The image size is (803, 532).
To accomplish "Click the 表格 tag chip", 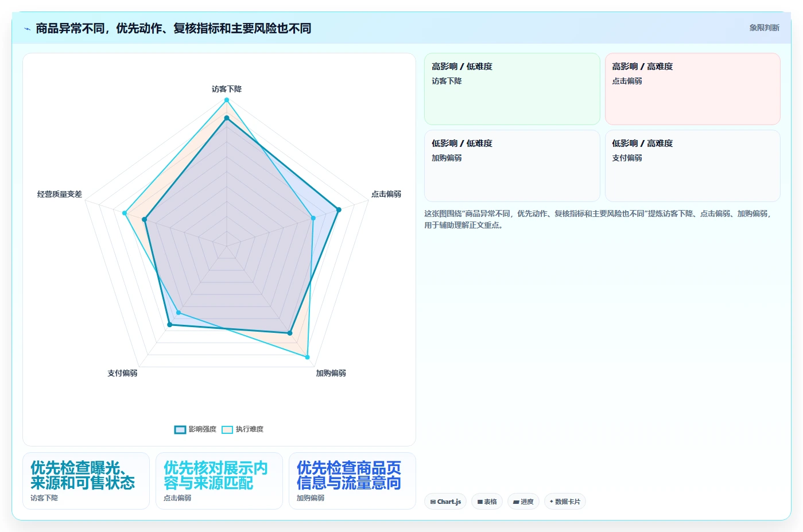I will [487, 502].
